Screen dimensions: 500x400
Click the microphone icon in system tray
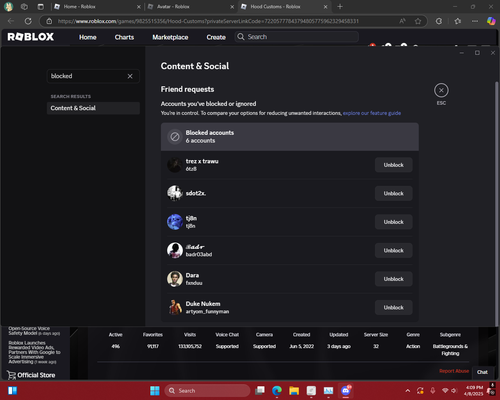tap(433, 391)
